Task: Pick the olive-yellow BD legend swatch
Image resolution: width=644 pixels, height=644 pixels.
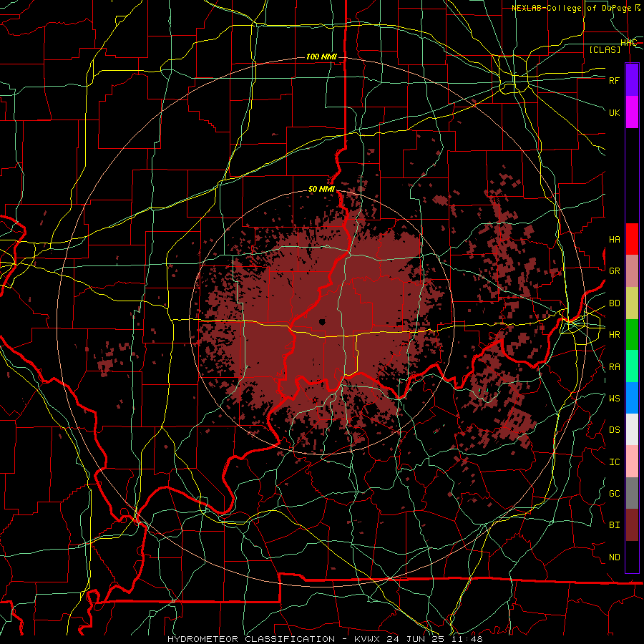Action: click(632, 303)
